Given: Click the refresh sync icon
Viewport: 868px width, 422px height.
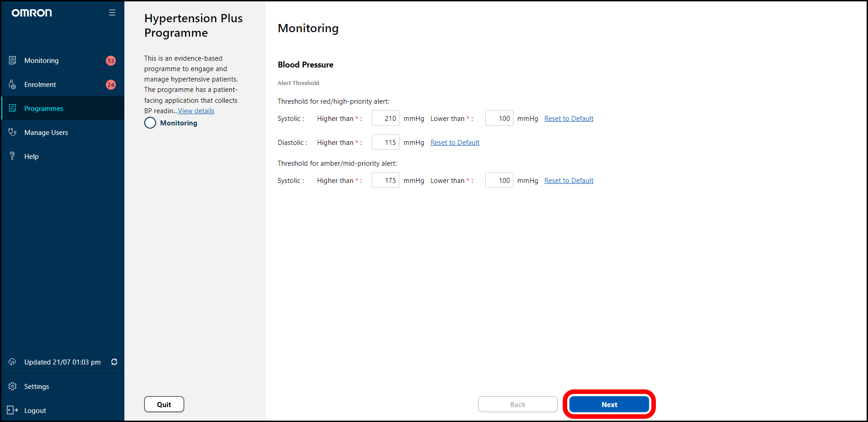Looking at the screenshot, I should pyautogui.click(x=114, y=362).
